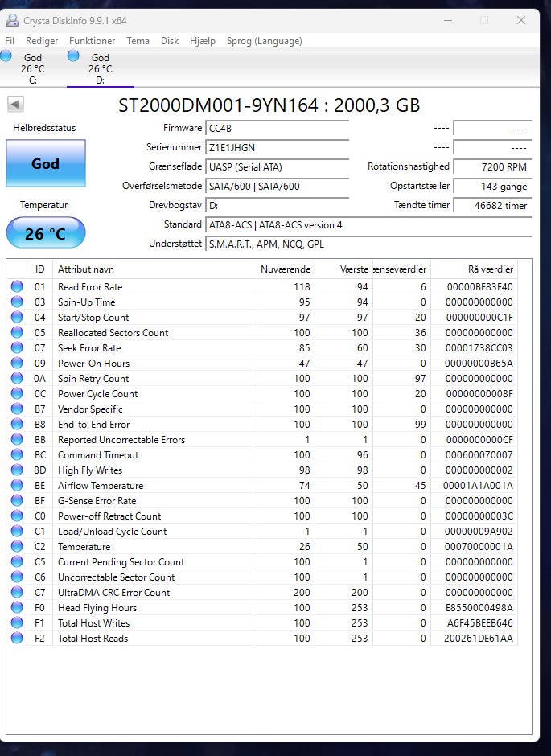Click status orb for Airflow Temperature
Viewport: 551px width, 756px height.
click(x=17, y=485)
